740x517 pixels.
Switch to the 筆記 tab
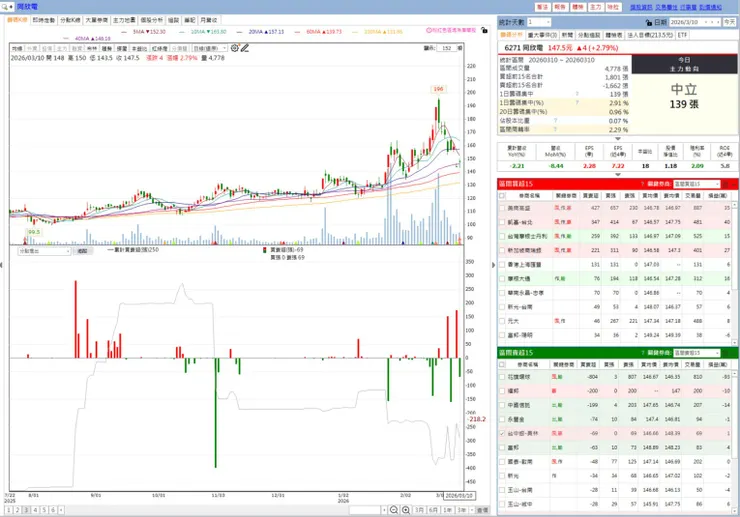[190, 20]
